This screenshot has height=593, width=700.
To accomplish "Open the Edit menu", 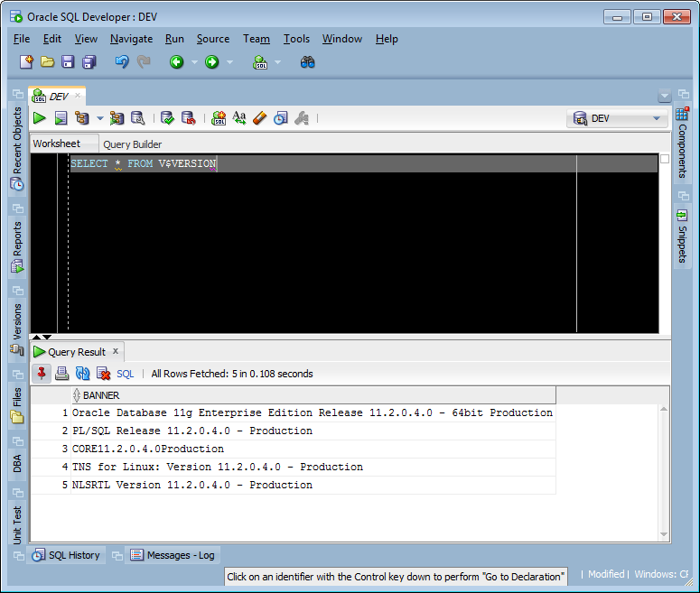I will click(x=51, y=39).
